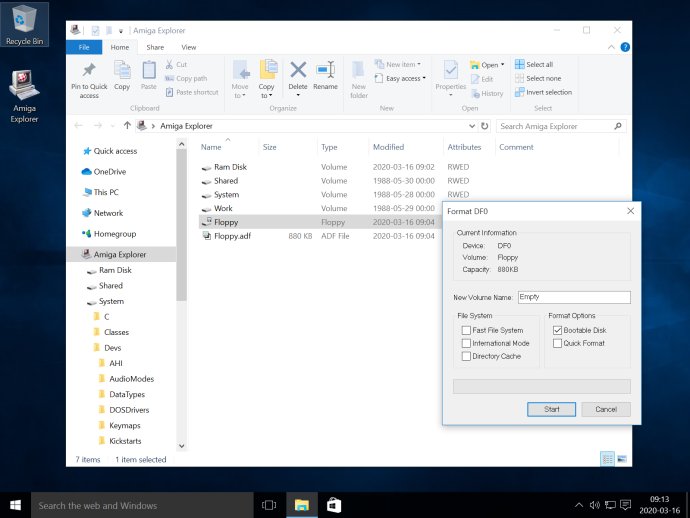Click Copy path in the ribbon
The width and height of the screenshot is (690, 518).
pos(186,78)
